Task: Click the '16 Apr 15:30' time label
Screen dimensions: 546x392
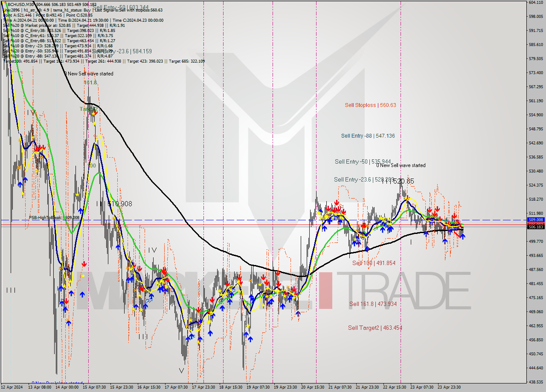Action: pyautogui.click(x=149, y=387)
